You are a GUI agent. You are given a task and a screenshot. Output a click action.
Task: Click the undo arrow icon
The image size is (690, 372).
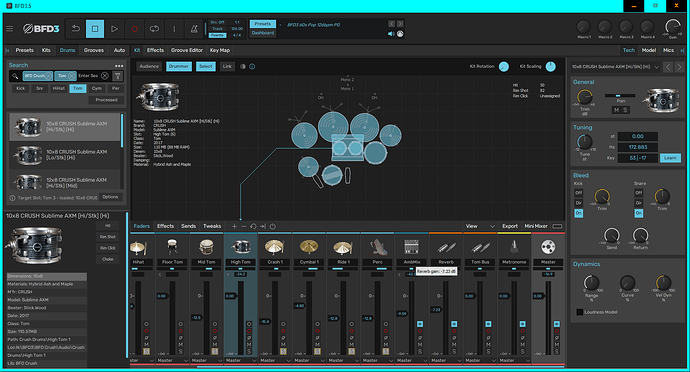click(76, 29)
